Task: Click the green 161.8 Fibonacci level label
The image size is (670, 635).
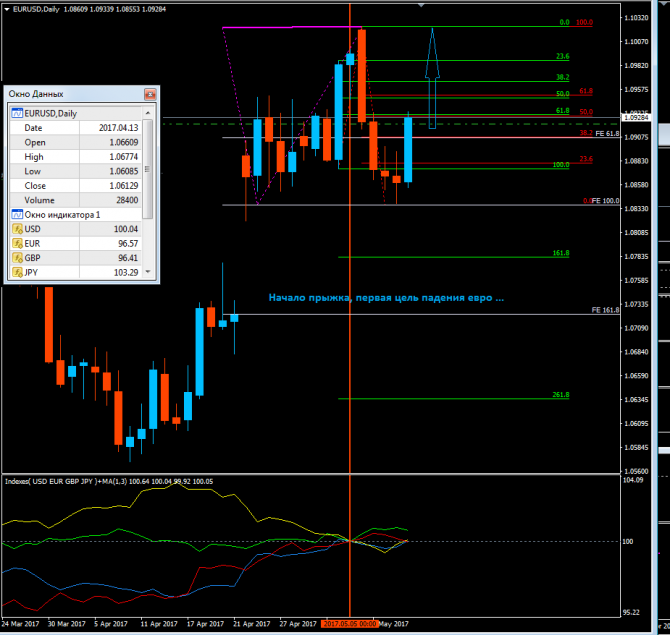Action: pyautogui.click(x=561, y=253)
